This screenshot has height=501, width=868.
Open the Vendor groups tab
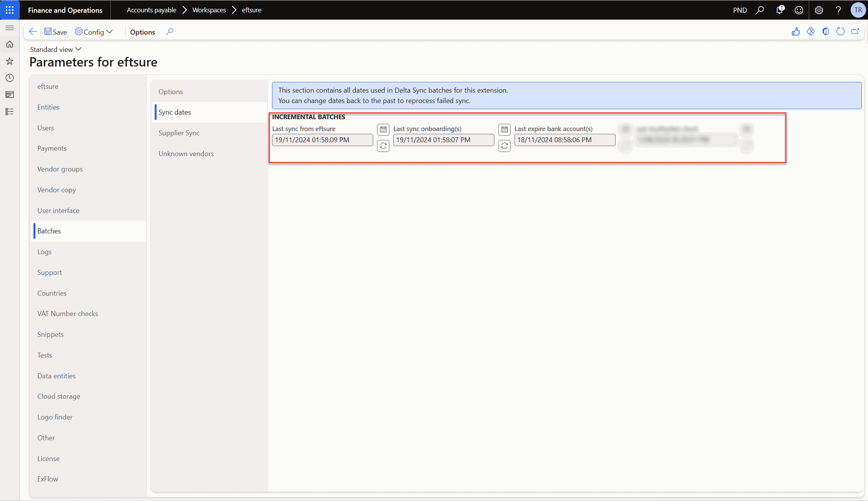click(x=88, y=169)
